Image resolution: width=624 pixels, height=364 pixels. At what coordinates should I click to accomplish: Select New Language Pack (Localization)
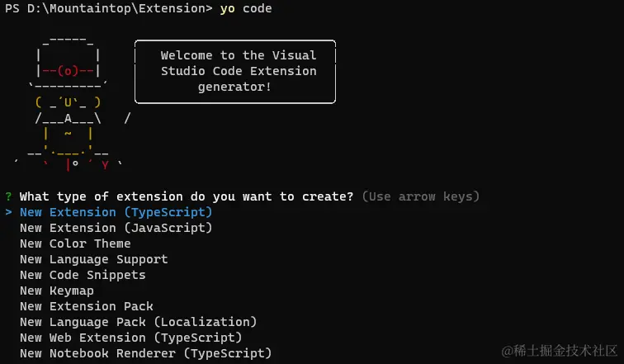pyautogui.click(x=138, y=322)
